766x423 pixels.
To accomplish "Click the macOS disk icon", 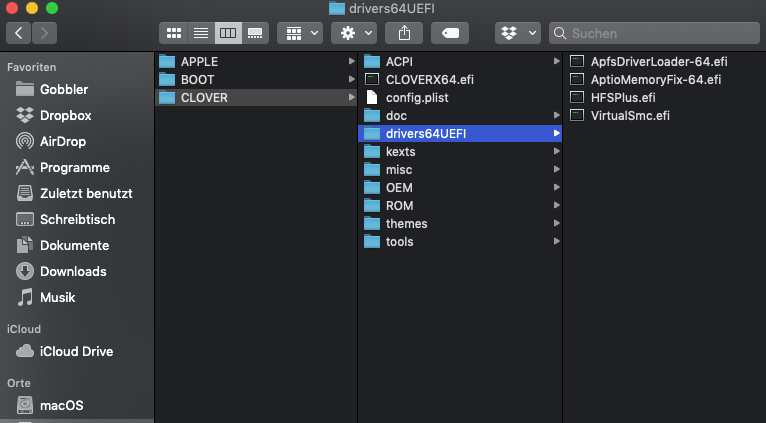I will pos(25,405).
